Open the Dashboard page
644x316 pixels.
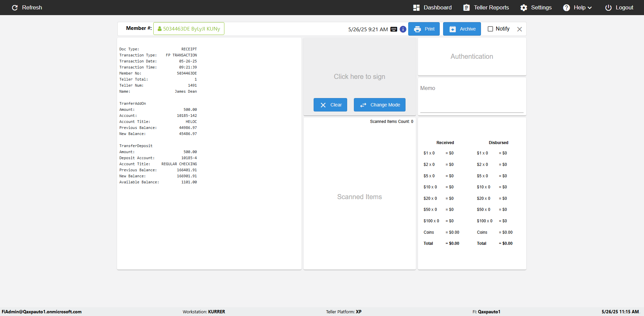click(x=432, y=7)
